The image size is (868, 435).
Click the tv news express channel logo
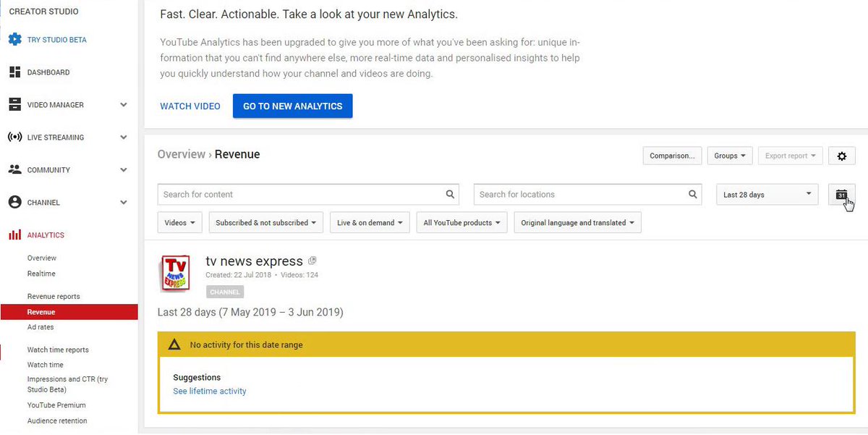[x=174, y=273]
